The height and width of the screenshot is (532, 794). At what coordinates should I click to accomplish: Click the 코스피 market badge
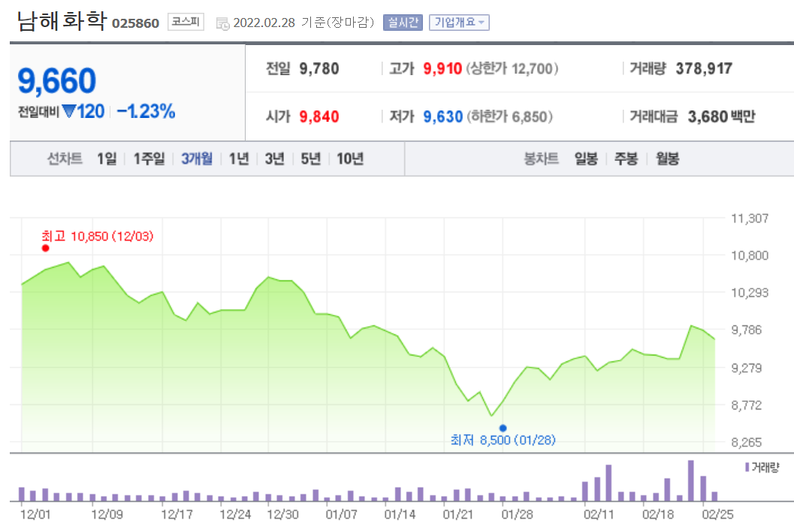[186, 22]
